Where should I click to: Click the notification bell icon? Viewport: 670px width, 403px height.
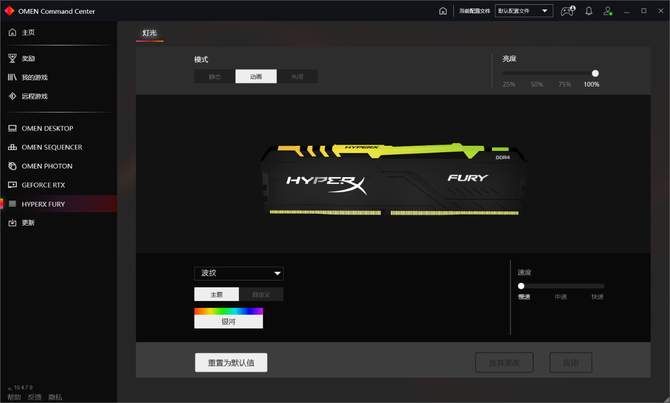pos(589,11)
